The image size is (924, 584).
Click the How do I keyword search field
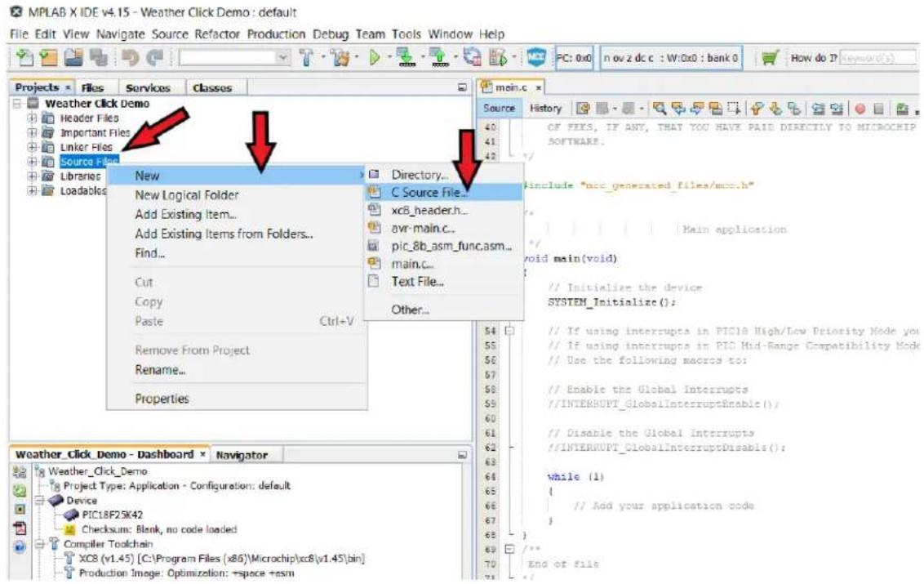[x=877, y=58]
